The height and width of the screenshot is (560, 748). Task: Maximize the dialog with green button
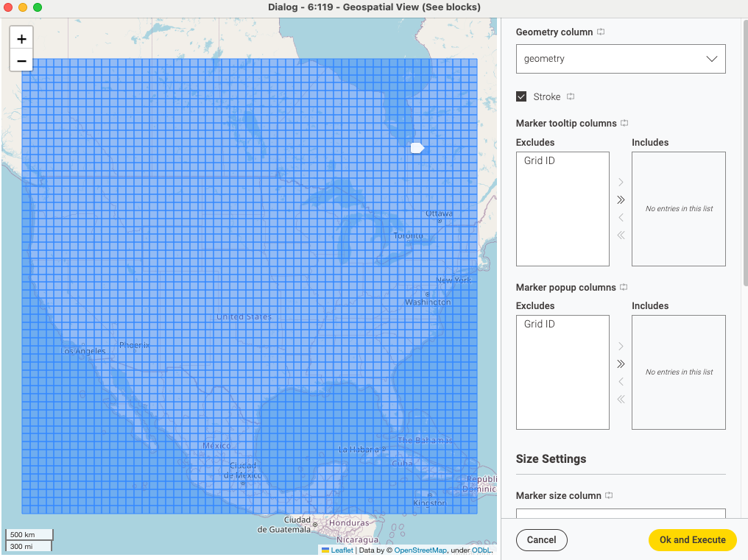38,7
